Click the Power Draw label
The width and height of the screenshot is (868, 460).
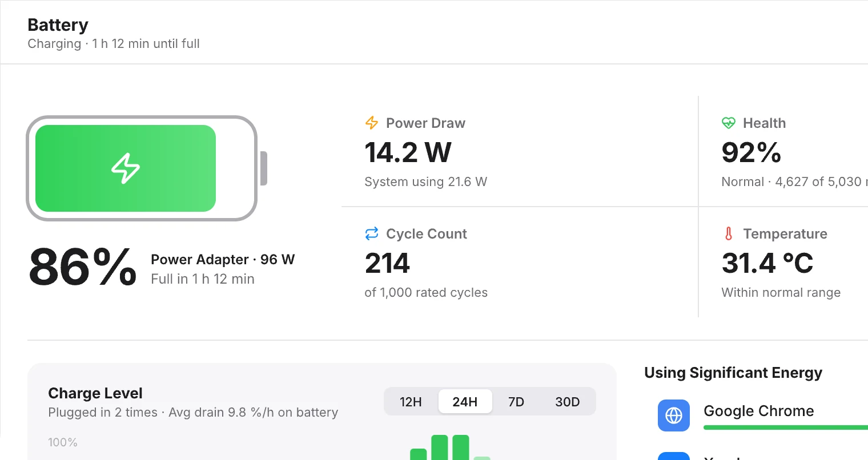tap(425, 123)
